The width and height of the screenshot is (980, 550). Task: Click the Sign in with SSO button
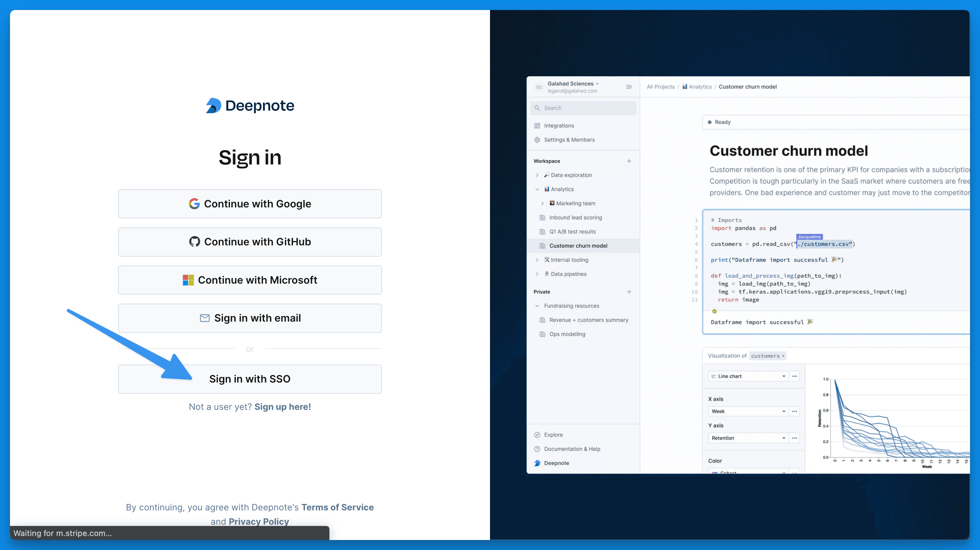coord(250,379)
